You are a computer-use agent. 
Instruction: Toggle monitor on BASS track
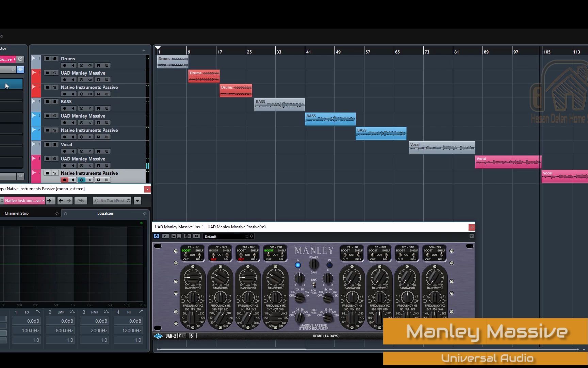pyautogui.click(x=73, y=108)
